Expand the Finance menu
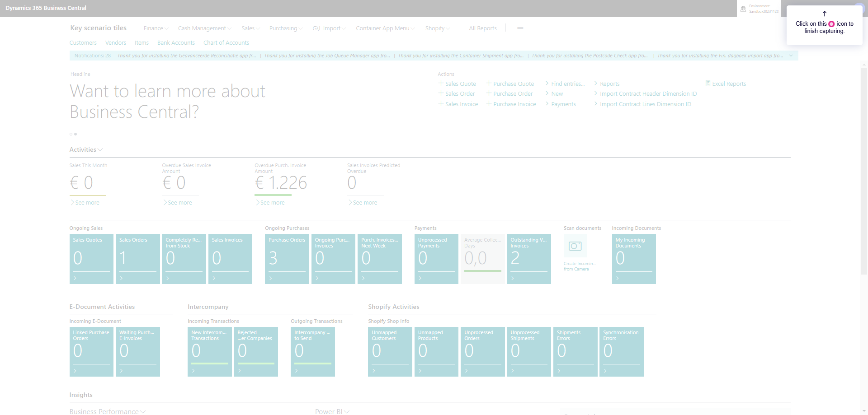Viewport: 868px width, 415px height. pyautogui.click(x=156, y=28)
